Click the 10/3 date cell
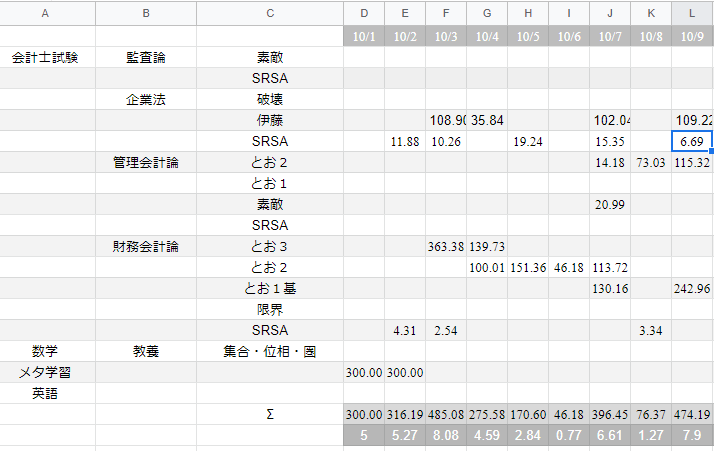Viewport: 714px width, 451px height. (446, 36)
